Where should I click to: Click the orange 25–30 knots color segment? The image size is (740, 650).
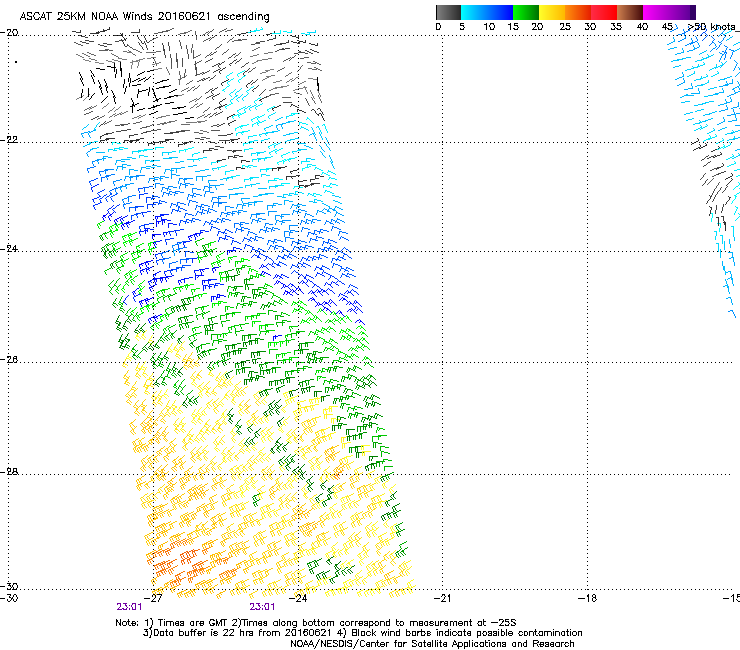578,12
